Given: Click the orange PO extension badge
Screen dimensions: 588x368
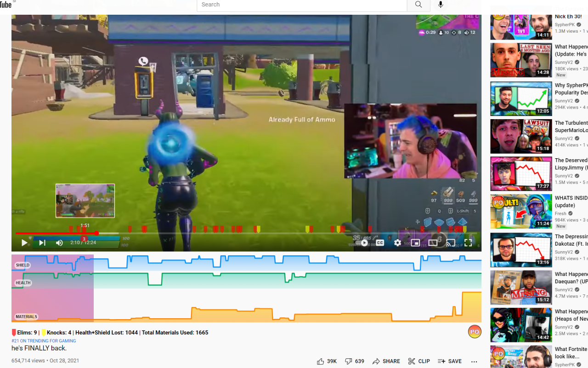Looking at the screenshot, I should click(x=475, y=331).
